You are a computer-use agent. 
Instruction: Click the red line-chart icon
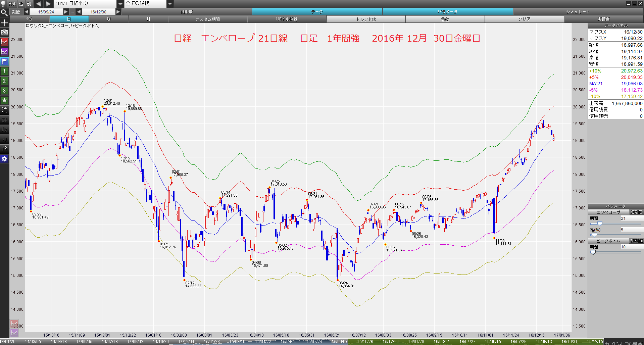pos(4,42)
